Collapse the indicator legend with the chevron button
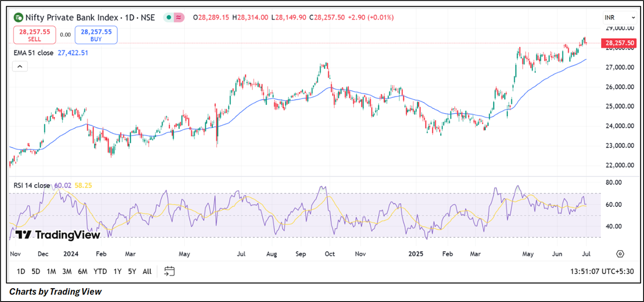This screenshot has width=644, height=302. coord(20,66)
